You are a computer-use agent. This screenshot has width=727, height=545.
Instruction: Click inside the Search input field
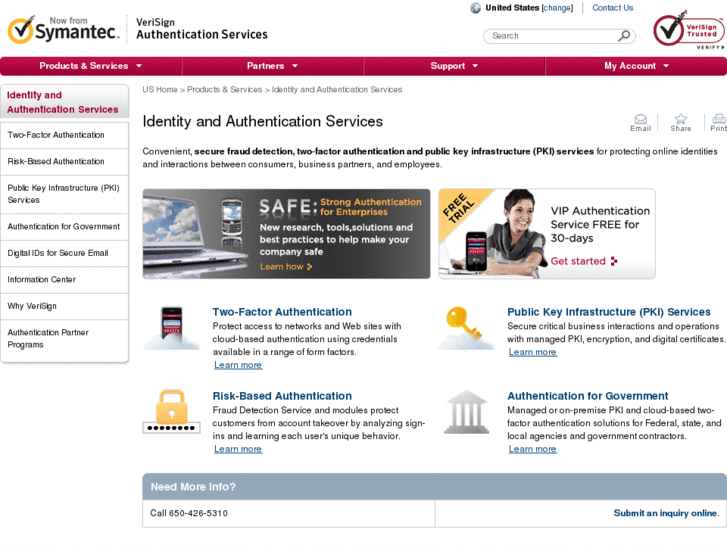click(550, 36)
